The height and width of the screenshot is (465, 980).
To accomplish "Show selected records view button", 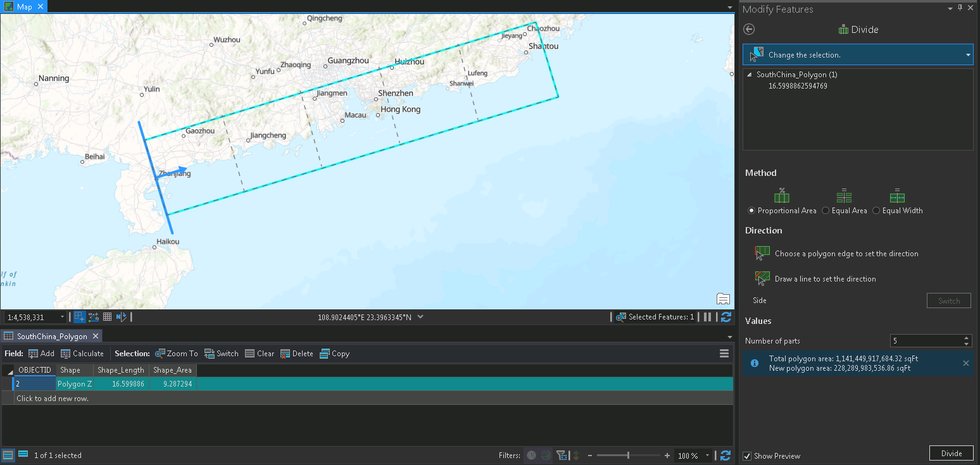I will 23,454.
